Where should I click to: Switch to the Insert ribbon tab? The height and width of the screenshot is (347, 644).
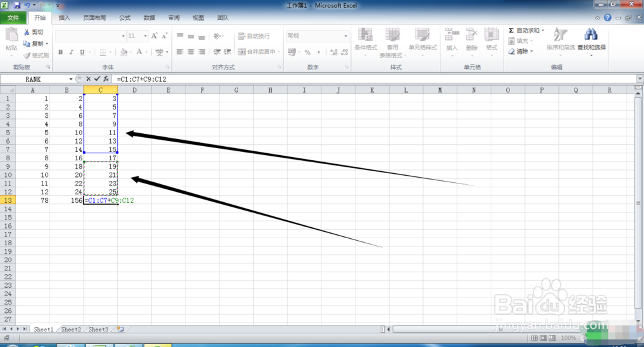[64, 17]
